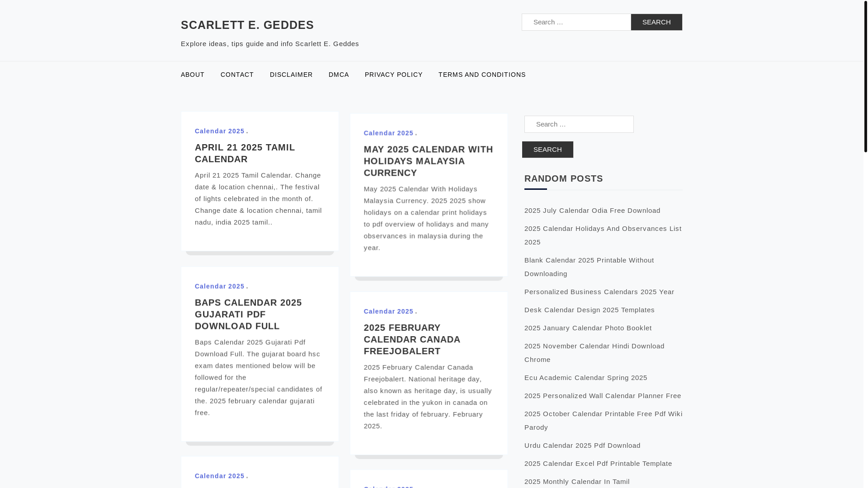Image resolution: width=868 pixels, height=488 pixels.
Task: Open Ecu Academic Calendar Spring 2025
Action: point(586,378)
